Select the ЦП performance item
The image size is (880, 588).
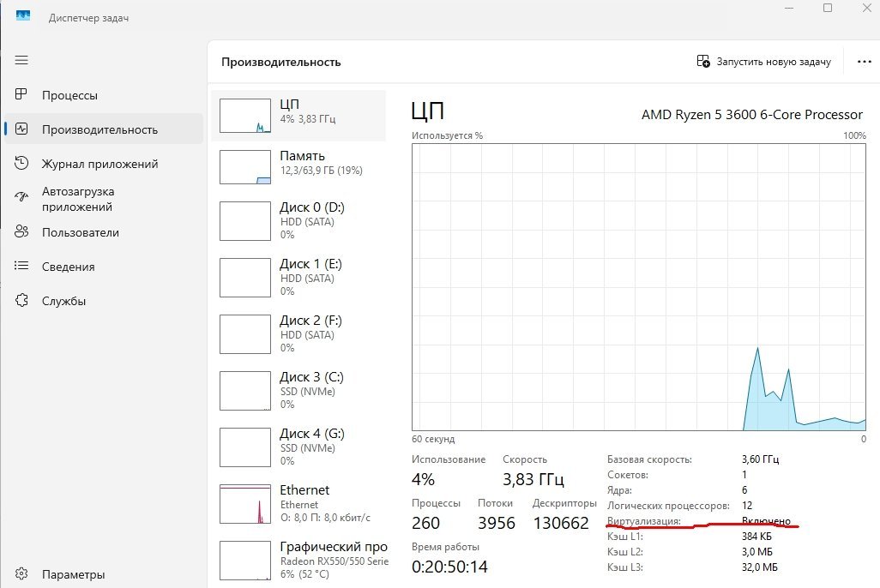tap(298, 116)
